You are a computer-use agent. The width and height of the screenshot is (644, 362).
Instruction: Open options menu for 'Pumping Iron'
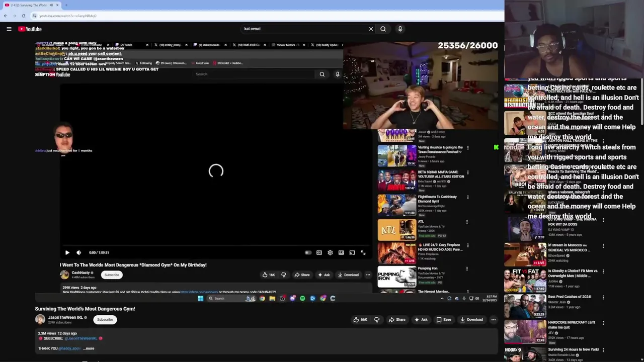(x=466, y=269)
